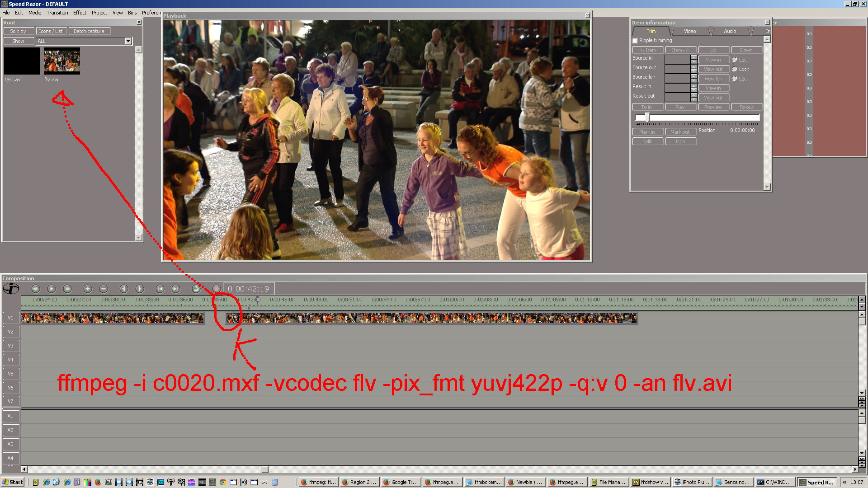
Task: Click the Sort by button in Root bin
Action: [x=18, y=31]
